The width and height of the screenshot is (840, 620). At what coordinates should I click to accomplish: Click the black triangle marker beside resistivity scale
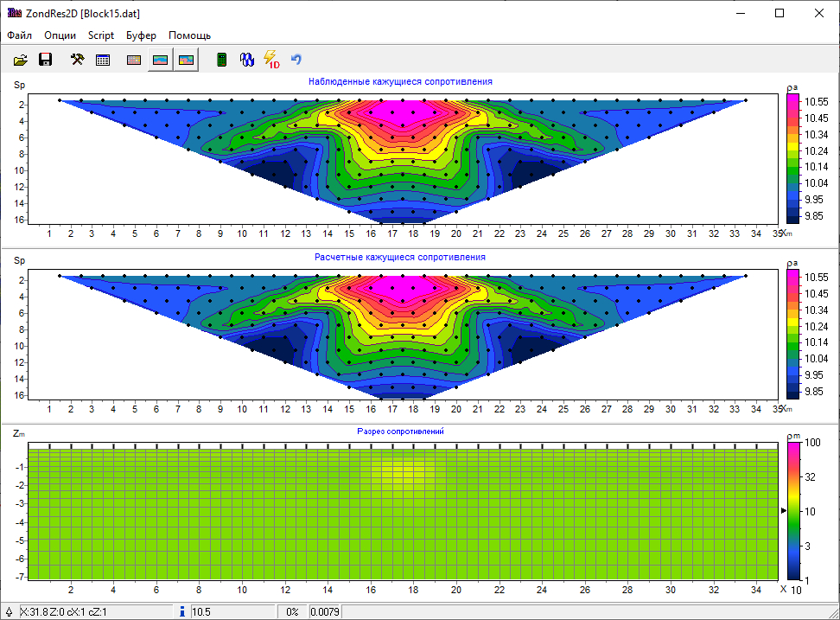(784, 511)
